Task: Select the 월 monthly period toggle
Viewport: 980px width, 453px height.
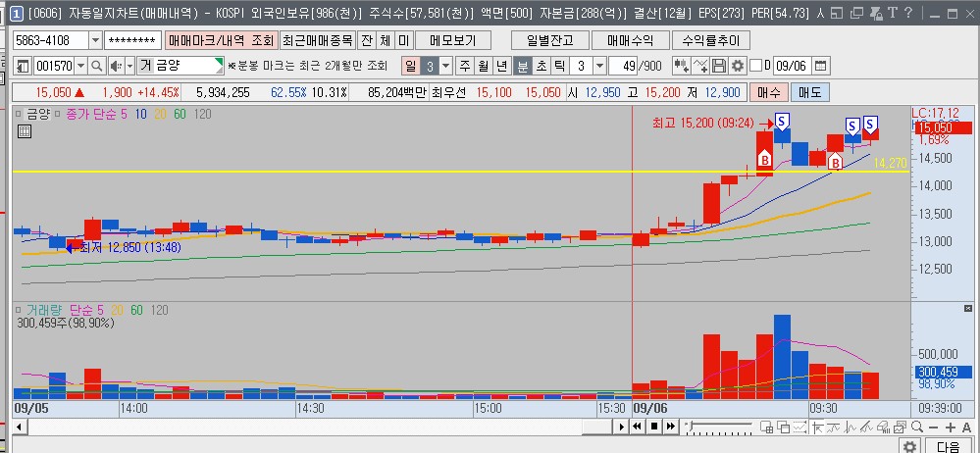Action: (483, 66)
